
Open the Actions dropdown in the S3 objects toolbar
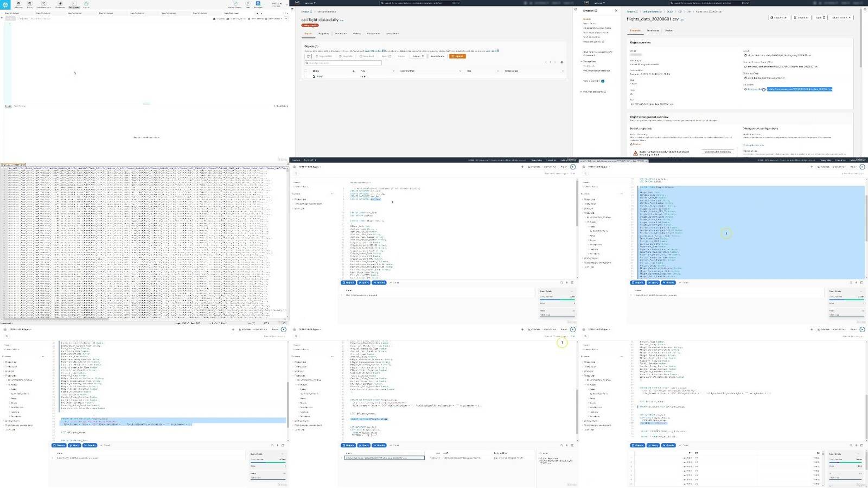point(417,56)
